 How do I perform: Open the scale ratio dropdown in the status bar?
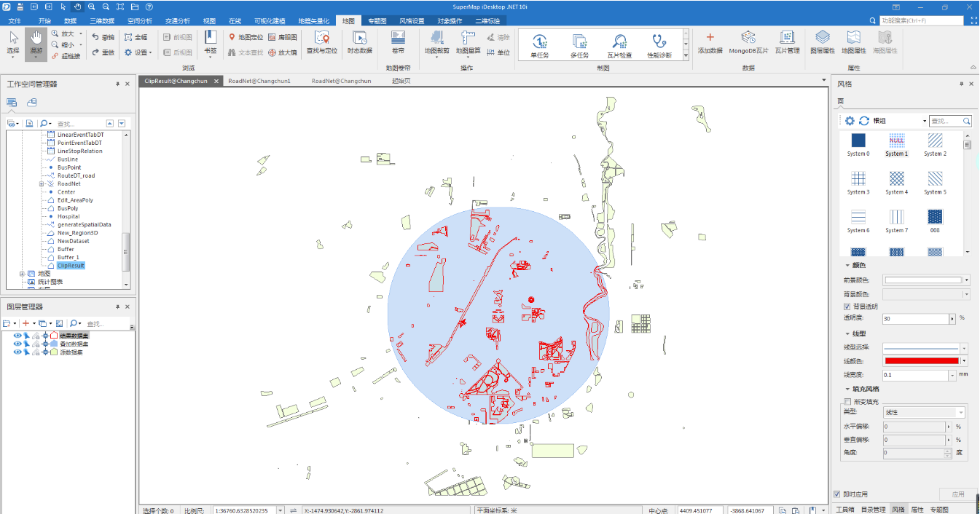281,510
